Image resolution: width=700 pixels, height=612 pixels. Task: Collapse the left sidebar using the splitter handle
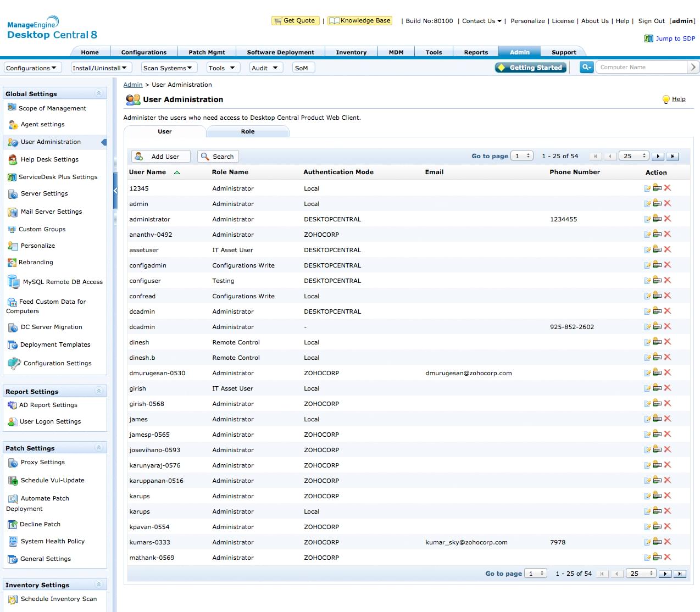(115, 191)
